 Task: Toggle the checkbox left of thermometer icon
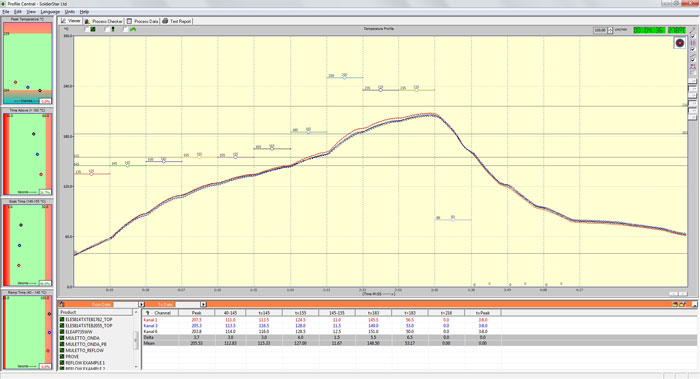click(107, 29)
